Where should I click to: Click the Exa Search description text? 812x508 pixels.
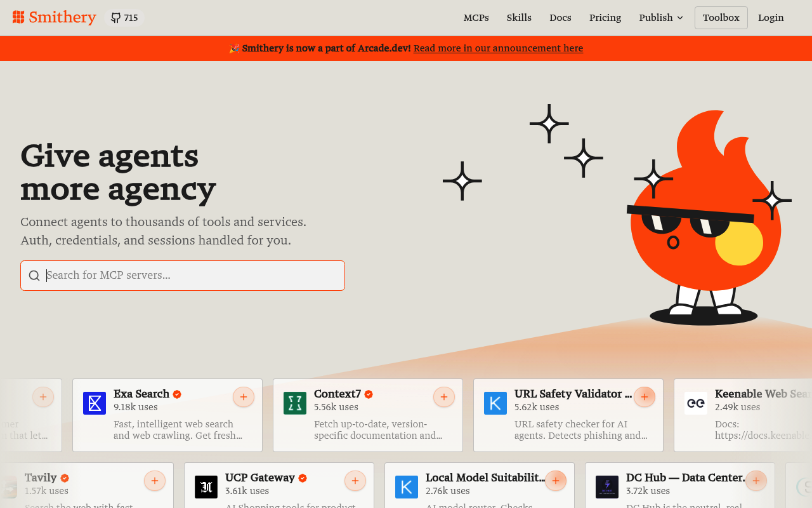pos(178,430)
